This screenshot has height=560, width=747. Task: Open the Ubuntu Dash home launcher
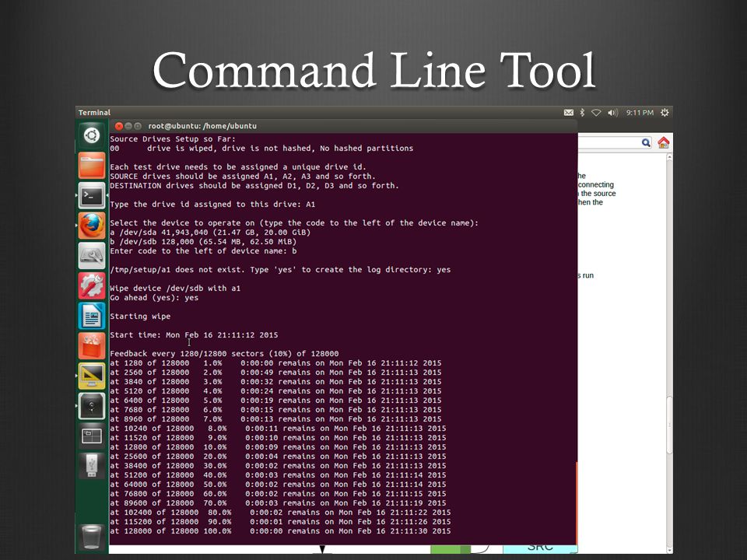[x=92, y=135]
